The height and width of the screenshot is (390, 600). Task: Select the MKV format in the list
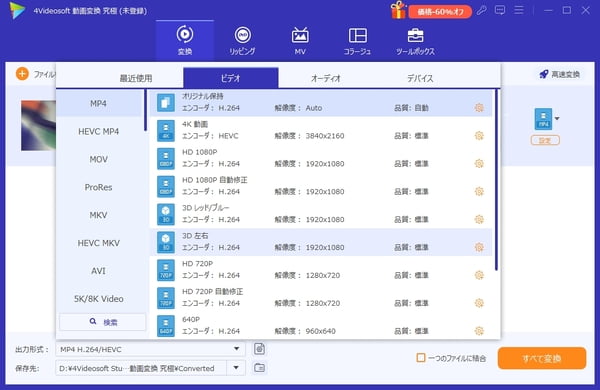click(99, 215)
